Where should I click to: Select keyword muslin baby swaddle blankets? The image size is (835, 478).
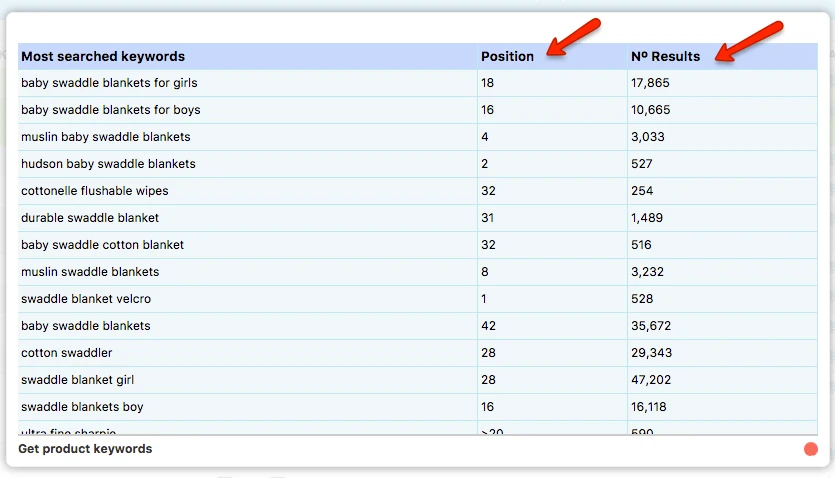[105, 137]
